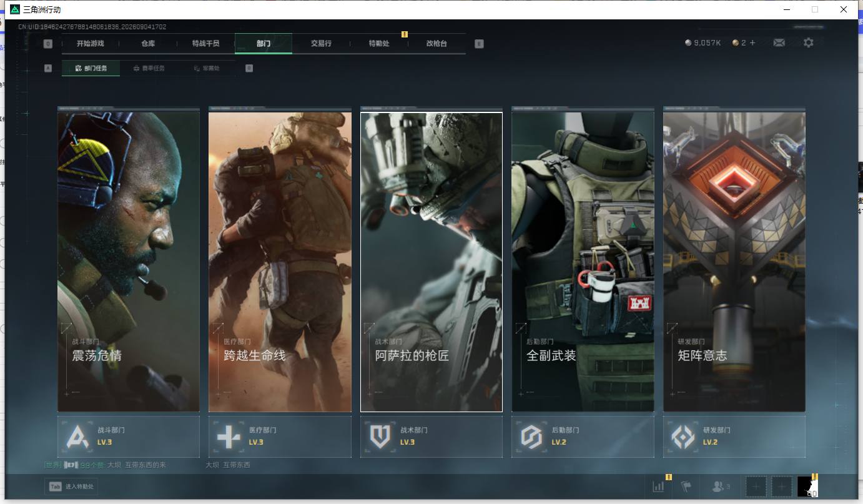The width and height of the screenshot is (863, 504).
Task: Open the bar chart stats icon
Action: [x=658, y=487]
